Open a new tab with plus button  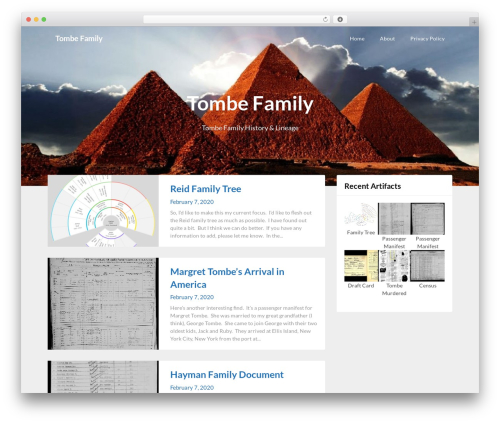coord(474,22)
